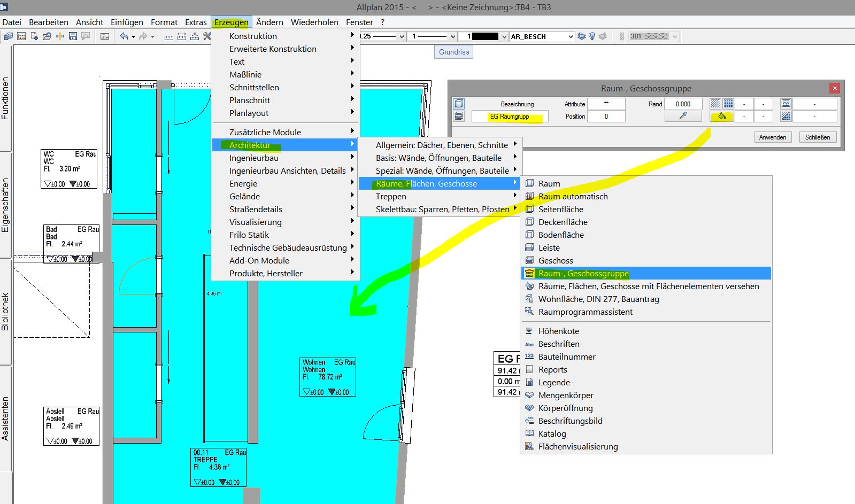Open the pen color dropdown

(504, 36)
